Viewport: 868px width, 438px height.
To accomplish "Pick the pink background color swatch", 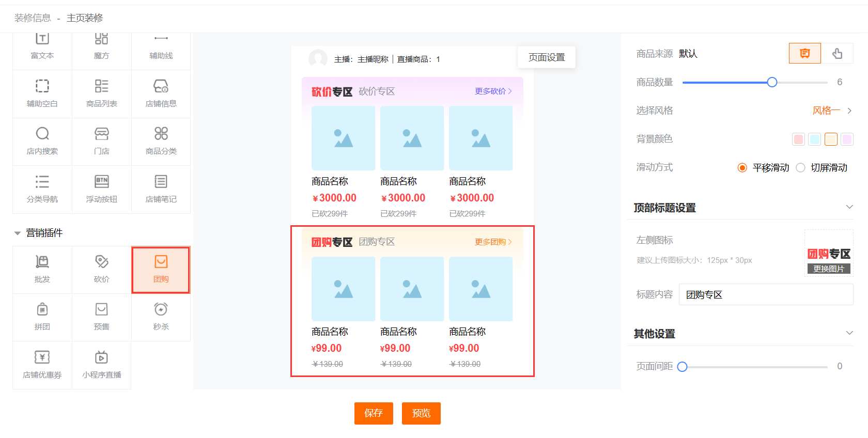I will click(x=798, y=139).
